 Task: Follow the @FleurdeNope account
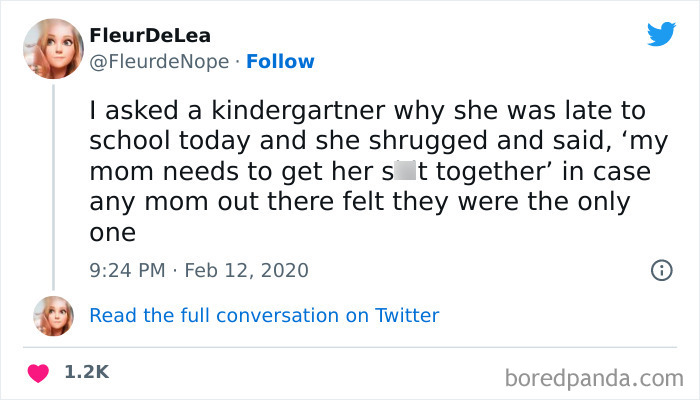point(280,61)
